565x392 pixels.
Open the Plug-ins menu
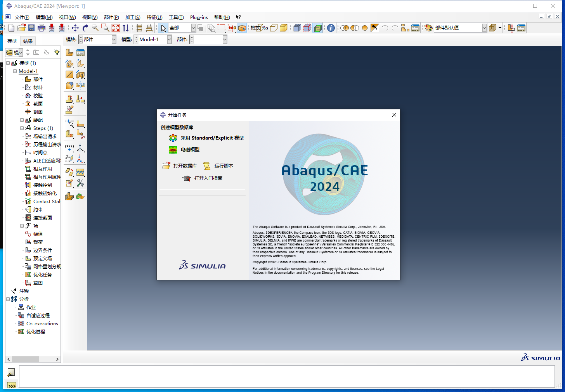(199, 17)
